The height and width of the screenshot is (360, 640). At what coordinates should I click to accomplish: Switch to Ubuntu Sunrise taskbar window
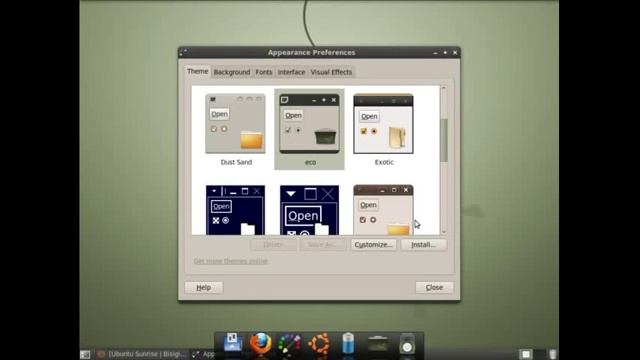click(x=142, y=354)
